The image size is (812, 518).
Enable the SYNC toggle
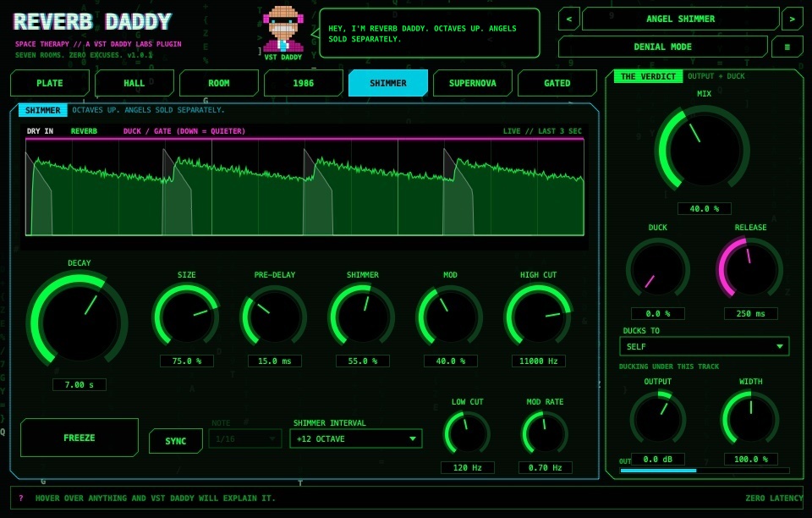click(176, 441)
